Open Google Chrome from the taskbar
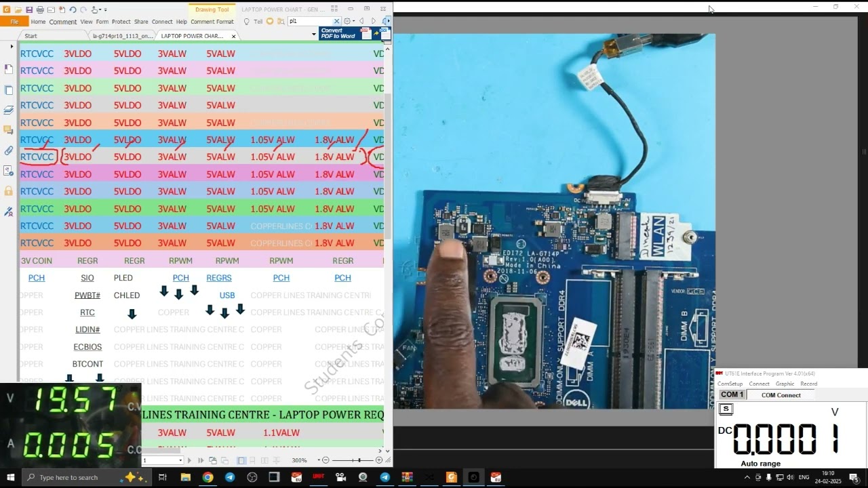Screen dimensions: 868x488 [x=208, y=477]
